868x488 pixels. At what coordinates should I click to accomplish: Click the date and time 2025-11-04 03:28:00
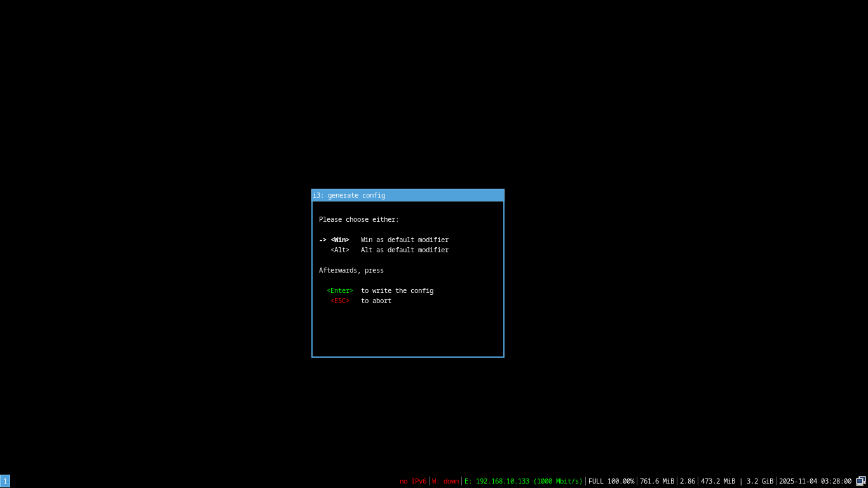(x=815, y=482)
